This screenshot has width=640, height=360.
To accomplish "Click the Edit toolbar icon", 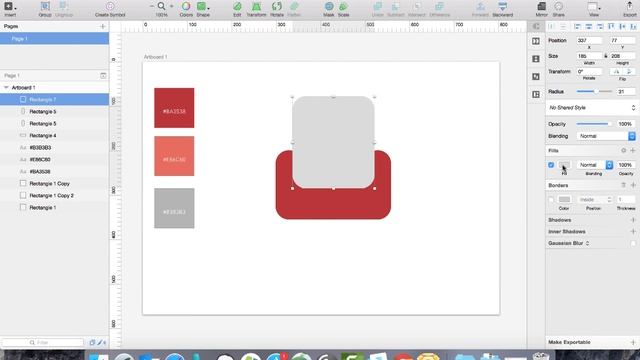I will tap(237, 6).
